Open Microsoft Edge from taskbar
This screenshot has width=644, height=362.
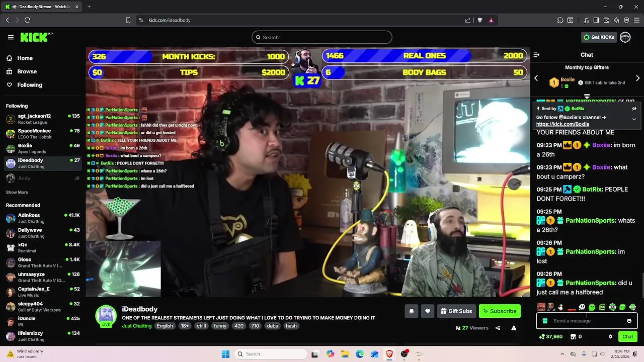(x=360, y=354)
